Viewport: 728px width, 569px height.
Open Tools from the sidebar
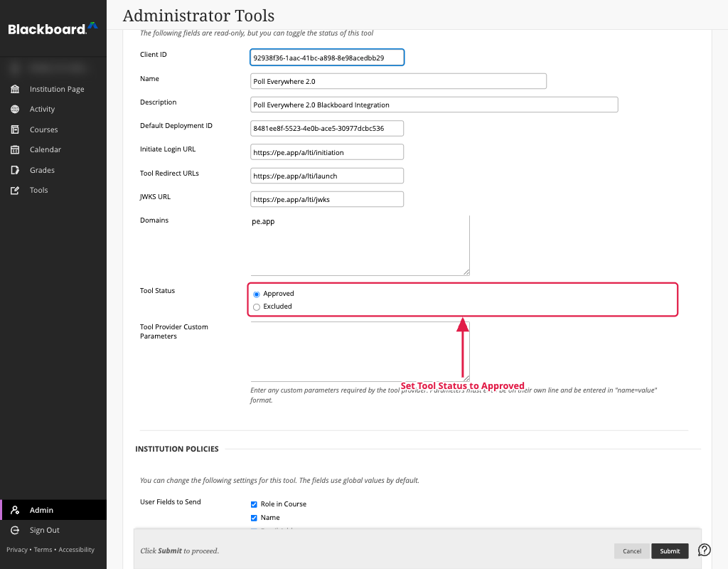coord(38,190)
